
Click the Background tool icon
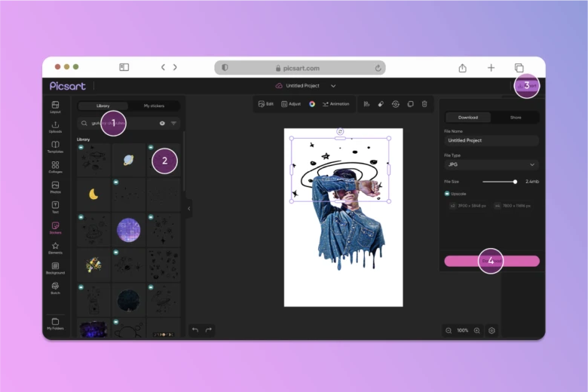[x=55, y=268]
